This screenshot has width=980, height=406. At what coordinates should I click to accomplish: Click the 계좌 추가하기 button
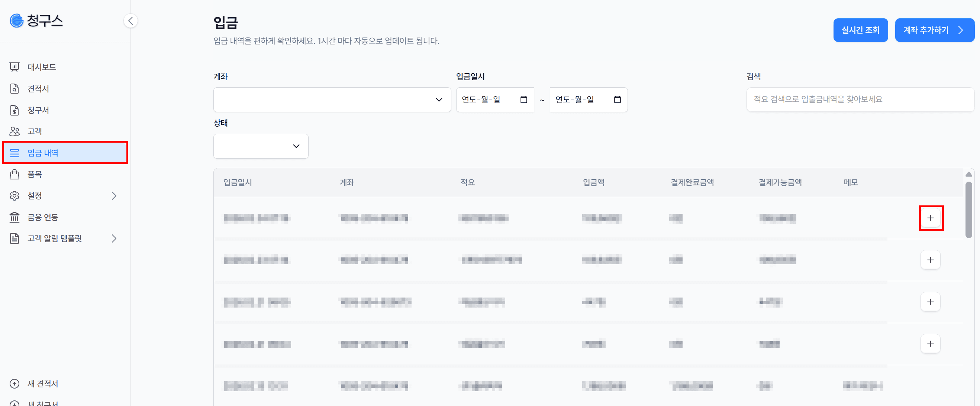(934, 30)
